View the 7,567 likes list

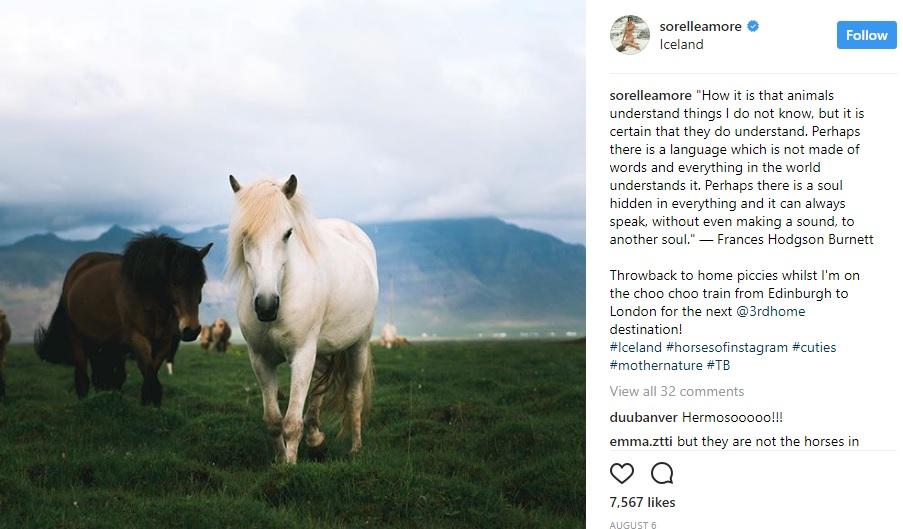tap(642, 502)
